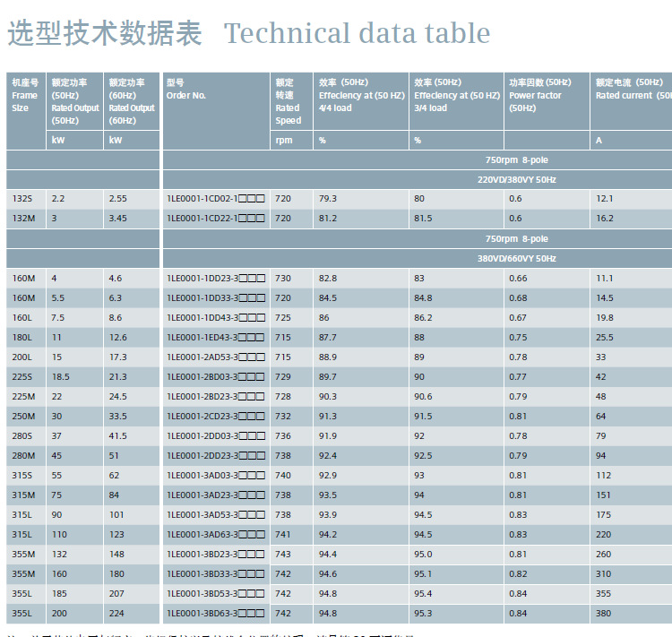Select order number 1LE0001-2AD53-3 cell
The height and width of the screenshot is (637, 672).
pyautogui.click(x=217, y=357)
